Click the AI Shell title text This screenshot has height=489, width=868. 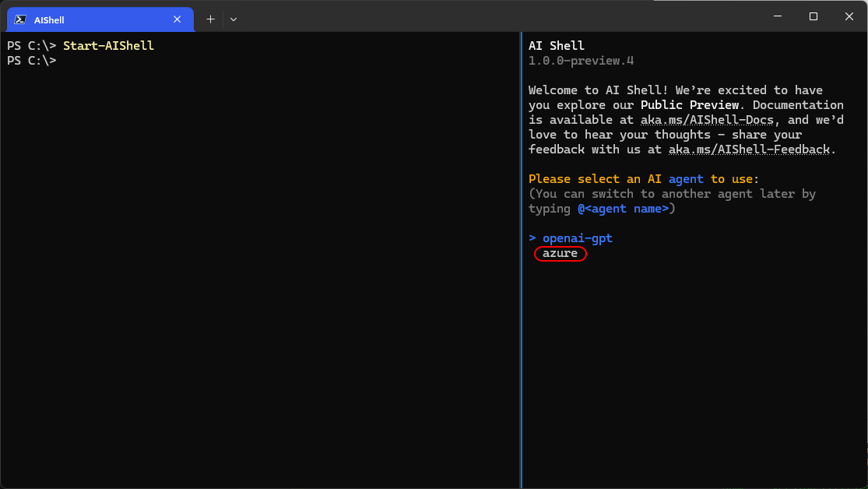point(557,45)
